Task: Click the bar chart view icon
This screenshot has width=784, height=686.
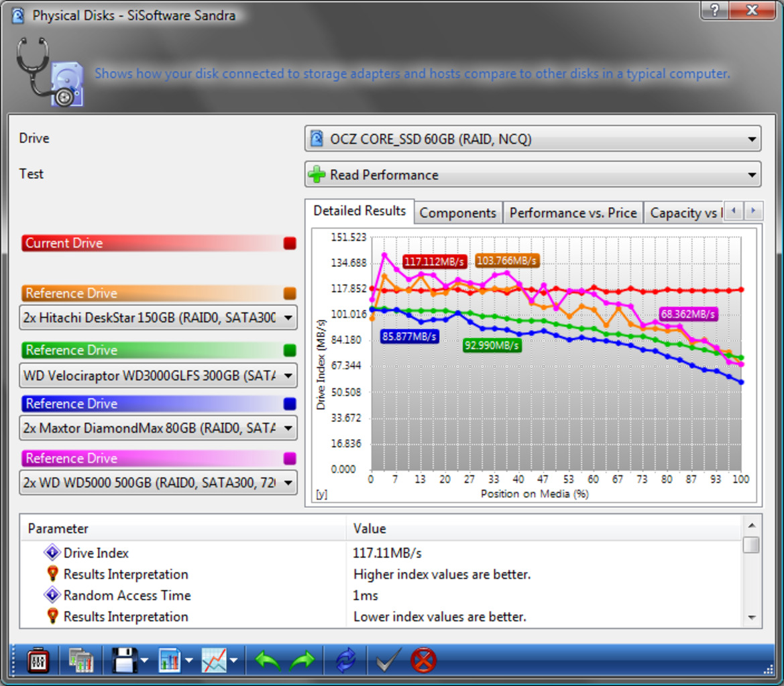Action: [x=170, y=661]
